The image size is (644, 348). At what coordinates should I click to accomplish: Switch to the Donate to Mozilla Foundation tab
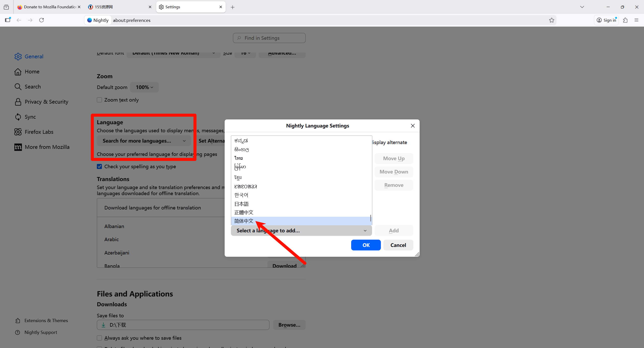[x=48, y=7]
